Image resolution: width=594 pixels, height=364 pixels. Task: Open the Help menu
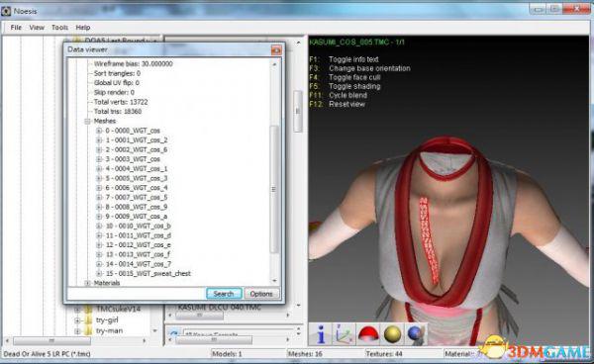(82, 28)
